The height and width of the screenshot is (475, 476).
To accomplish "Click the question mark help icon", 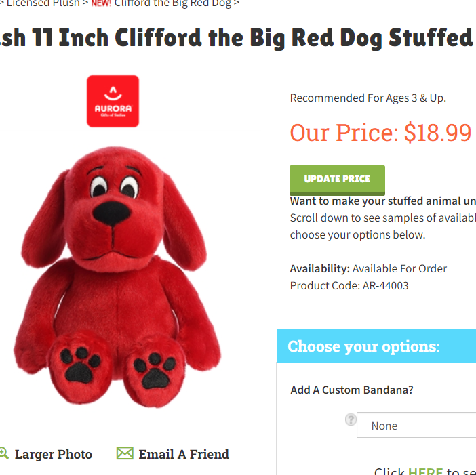I will pyautogui.click(x=351, y=420).
